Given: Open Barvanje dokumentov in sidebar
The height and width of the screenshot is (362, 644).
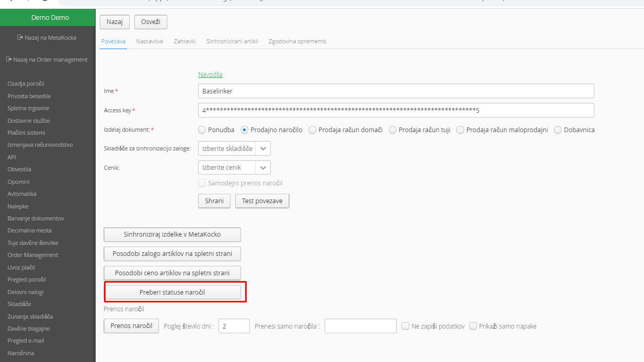Looking at the screenshot, I should [x=36, y=218].
